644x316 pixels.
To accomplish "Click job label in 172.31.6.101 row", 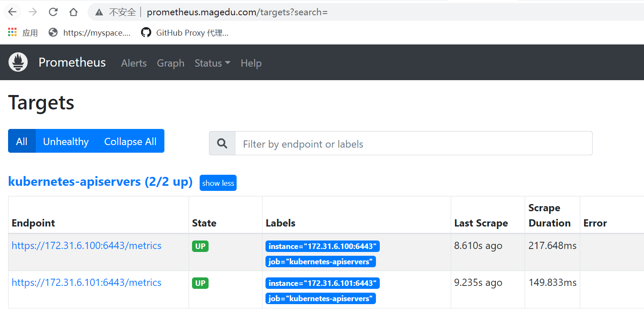I will tap(321, 299).
